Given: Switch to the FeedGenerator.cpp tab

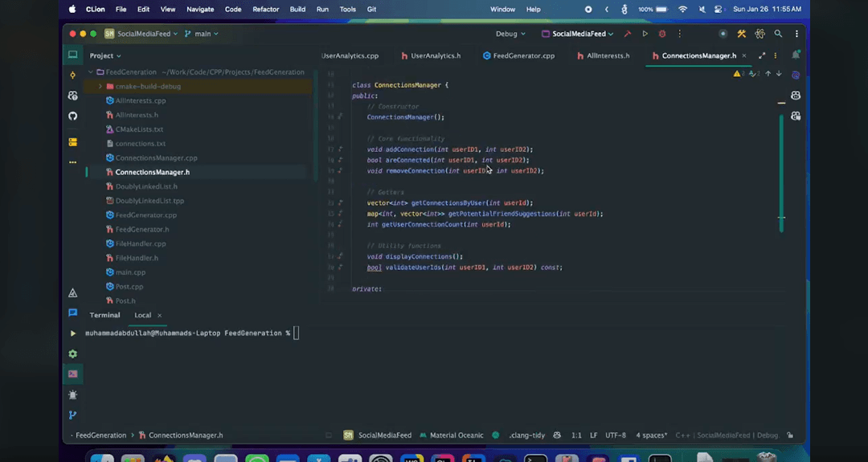Looking at the screenshot, I should [x=518, y=56].
